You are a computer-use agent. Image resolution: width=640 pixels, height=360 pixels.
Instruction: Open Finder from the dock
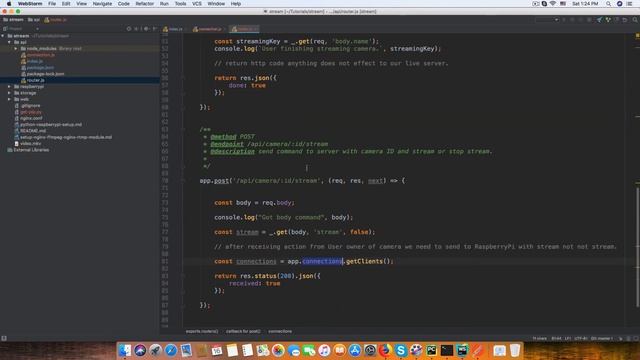click(125, 350)
